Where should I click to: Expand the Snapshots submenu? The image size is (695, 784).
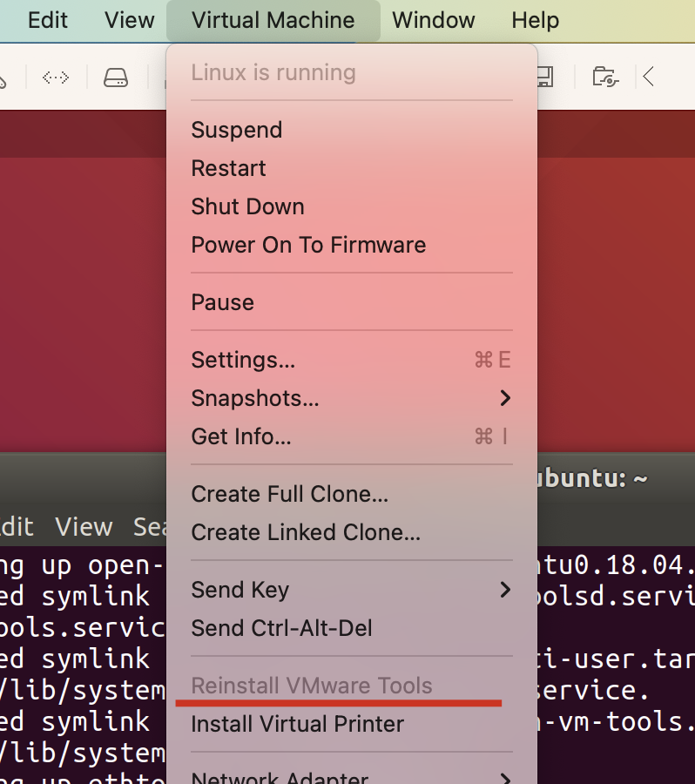point(352,398)
